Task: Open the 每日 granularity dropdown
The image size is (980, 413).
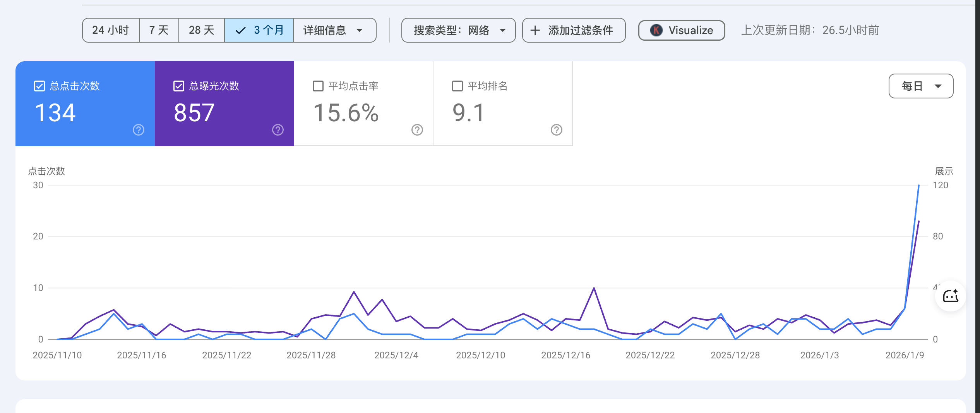Action: [x=921, y=86]
